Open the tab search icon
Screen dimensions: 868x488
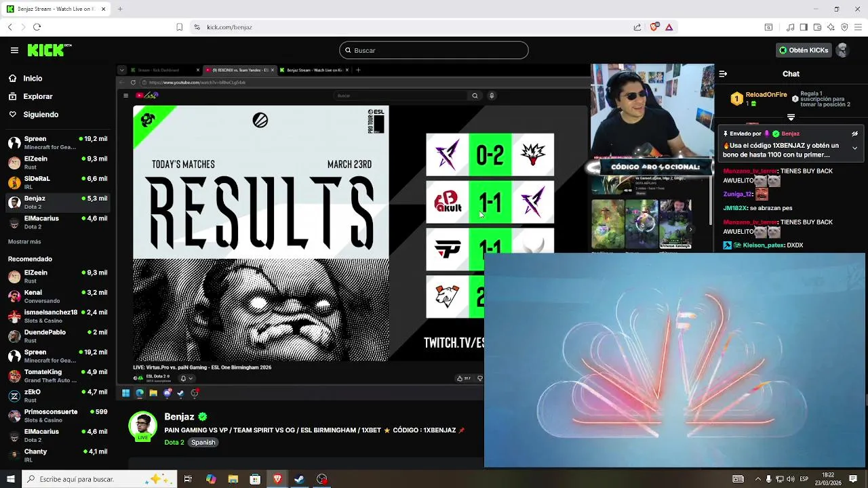tap(768, 27)
